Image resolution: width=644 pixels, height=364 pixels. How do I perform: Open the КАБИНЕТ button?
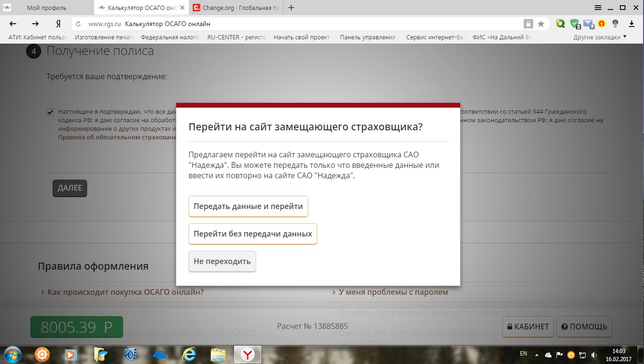click(528, 327)
